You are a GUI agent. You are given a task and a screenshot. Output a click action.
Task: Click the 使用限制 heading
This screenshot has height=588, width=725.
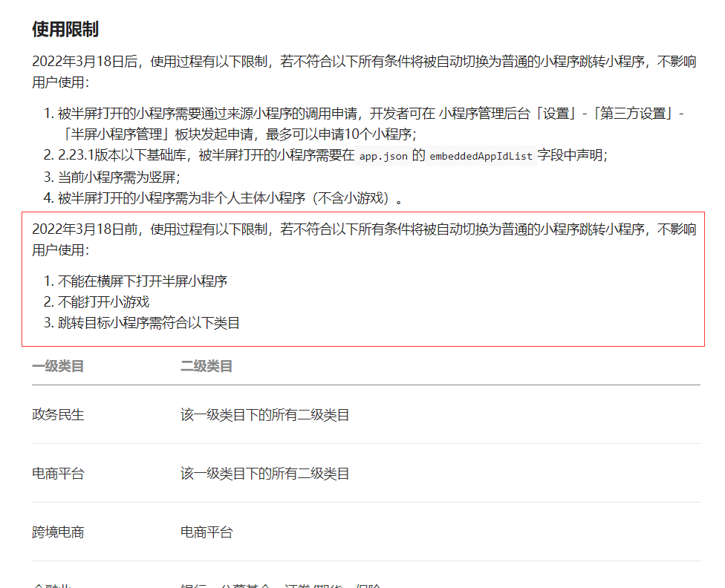point(65,29)
